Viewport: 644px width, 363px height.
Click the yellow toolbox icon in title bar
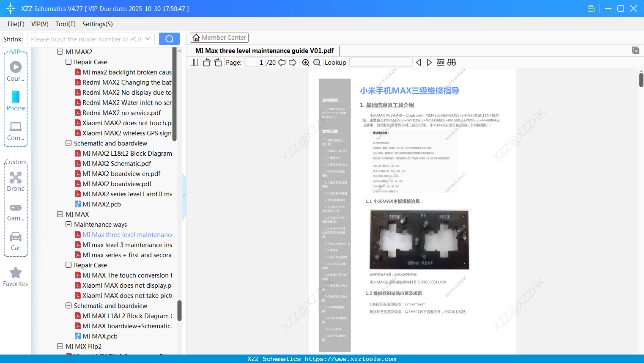point(591,8)
